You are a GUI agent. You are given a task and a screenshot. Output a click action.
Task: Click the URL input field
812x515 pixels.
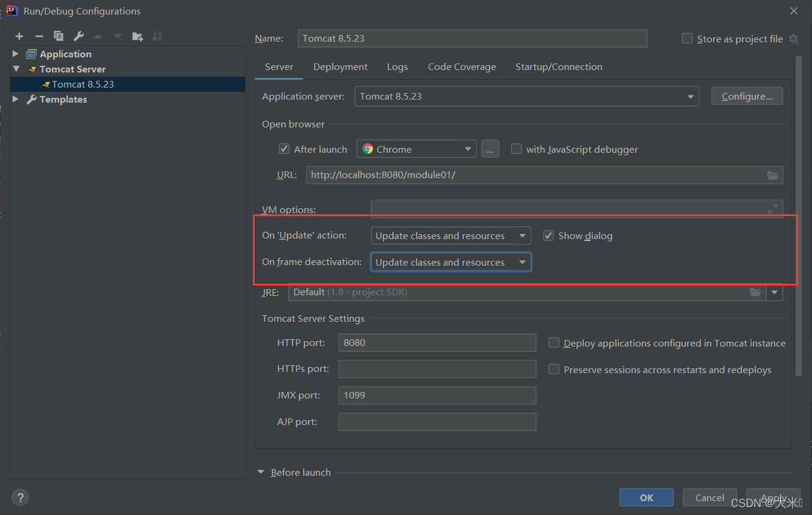click(x=545, y=175)
